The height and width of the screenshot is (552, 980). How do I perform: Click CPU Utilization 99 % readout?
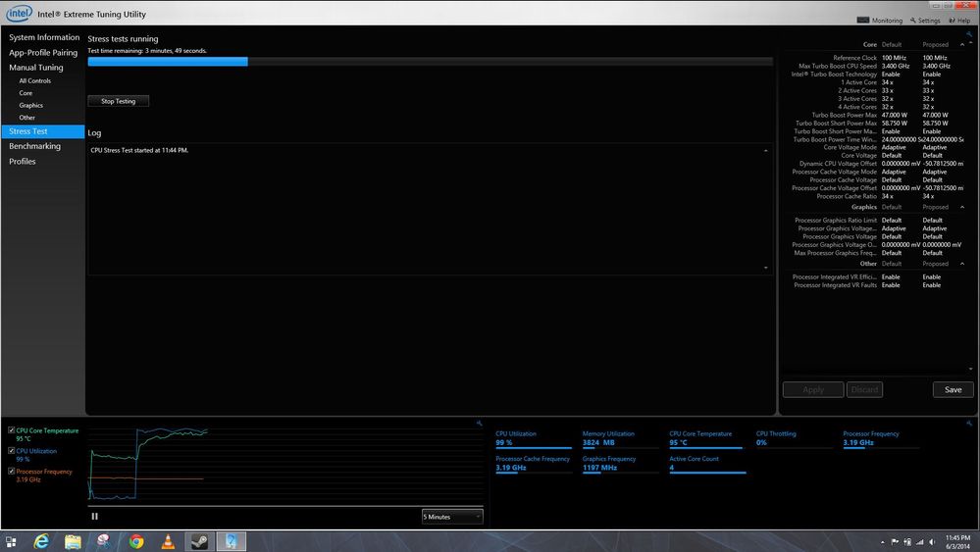533,438
